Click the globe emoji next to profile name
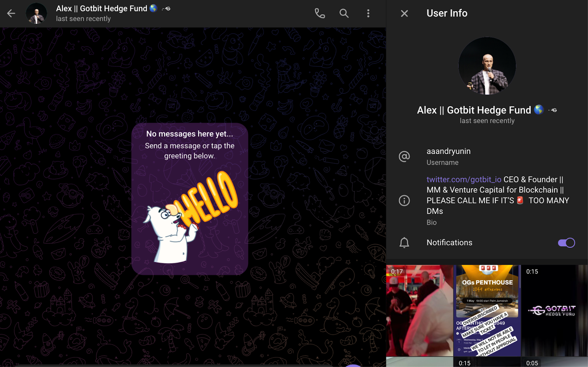 [x=539, y=110]
